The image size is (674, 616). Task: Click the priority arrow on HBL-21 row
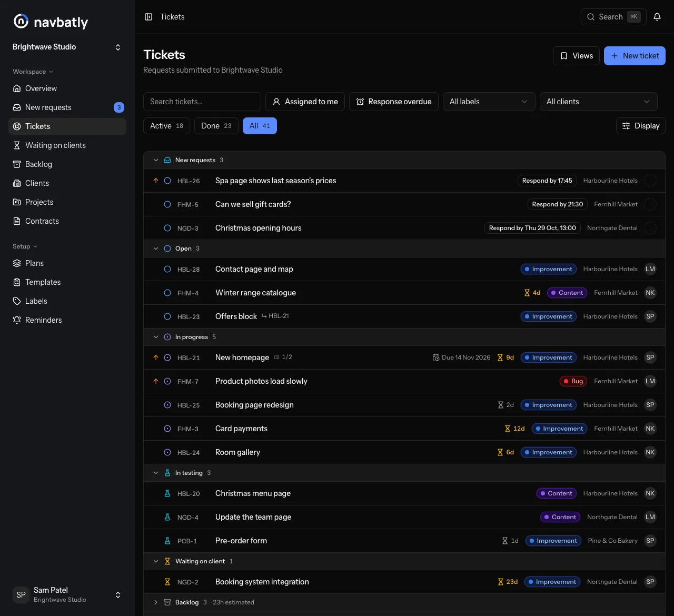pyautogui.click(x=156, y=357)
